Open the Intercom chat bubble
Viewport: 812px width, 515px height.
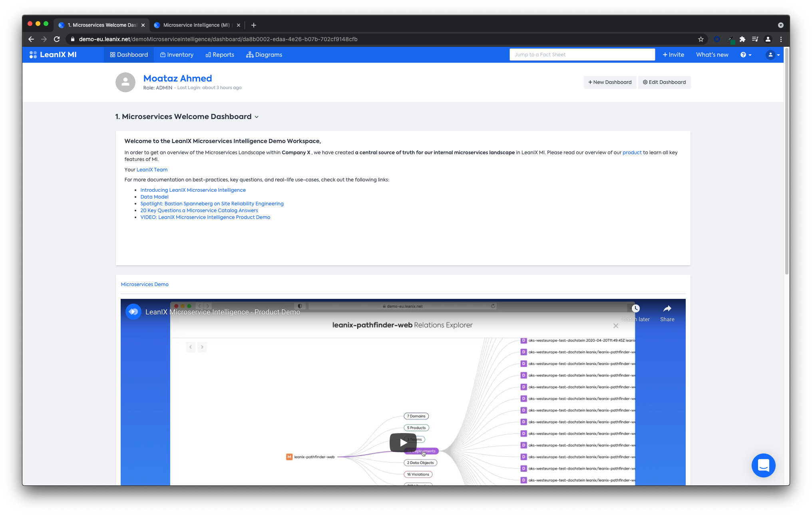pyautogui.click(x=763, y=465)
